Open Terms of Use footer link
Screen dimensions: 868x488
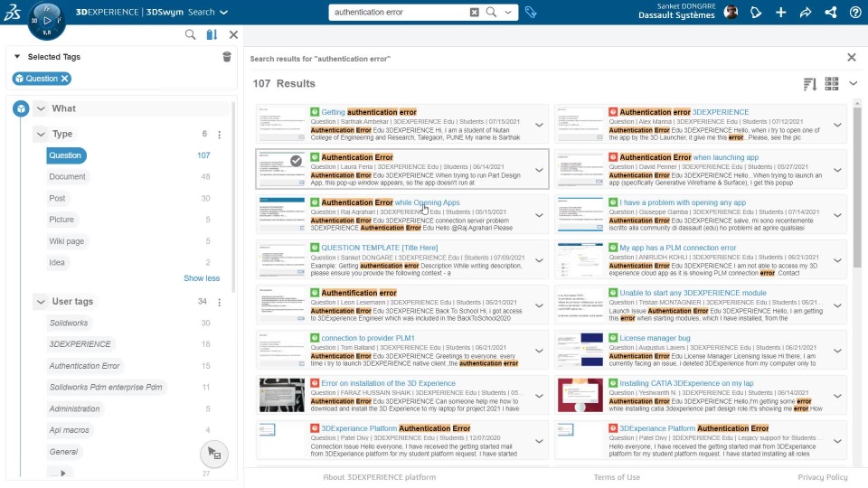coord(617,477)
